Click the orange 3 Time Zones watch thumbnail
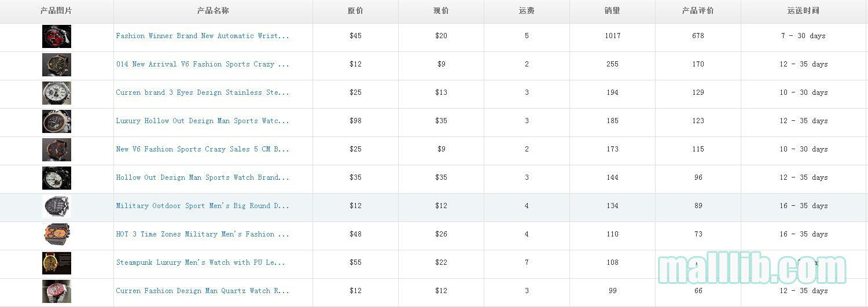 (57, 235)
